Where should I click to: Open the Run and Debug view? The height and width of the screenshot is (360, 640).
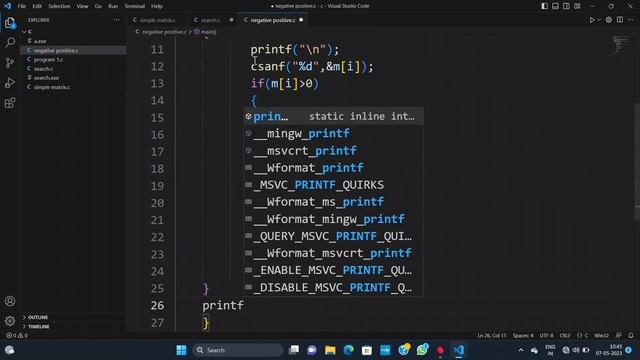tap(10, 82)
